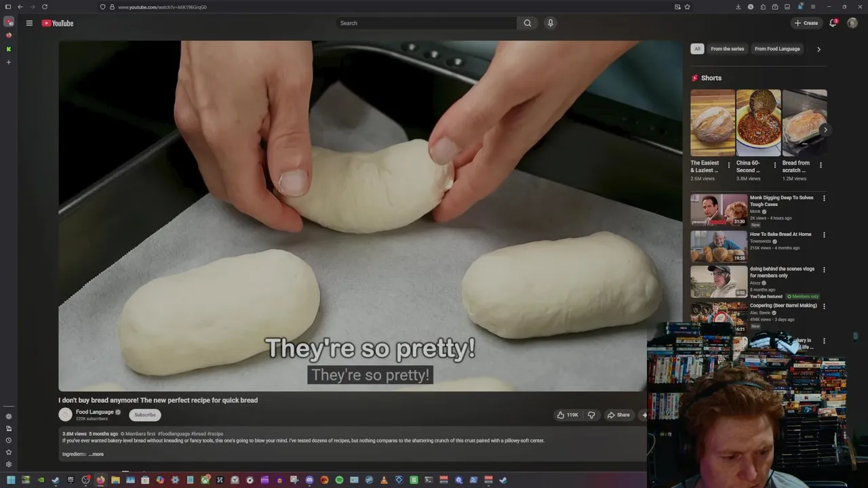Screen dimensions: 868x488
Task: Open Monk Digging Deep To Solves video title
Action: tap(781, 201)
